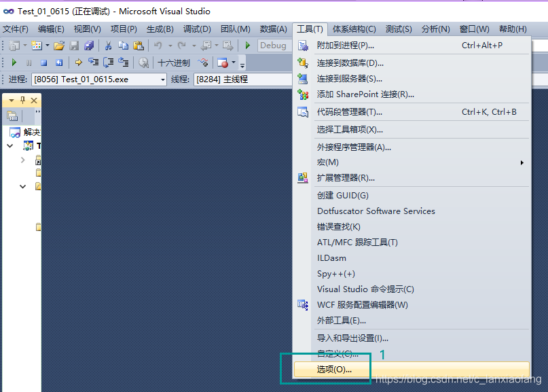Click the icon right of 十六进制
This screenshot has height=392, width=548.
203,63
